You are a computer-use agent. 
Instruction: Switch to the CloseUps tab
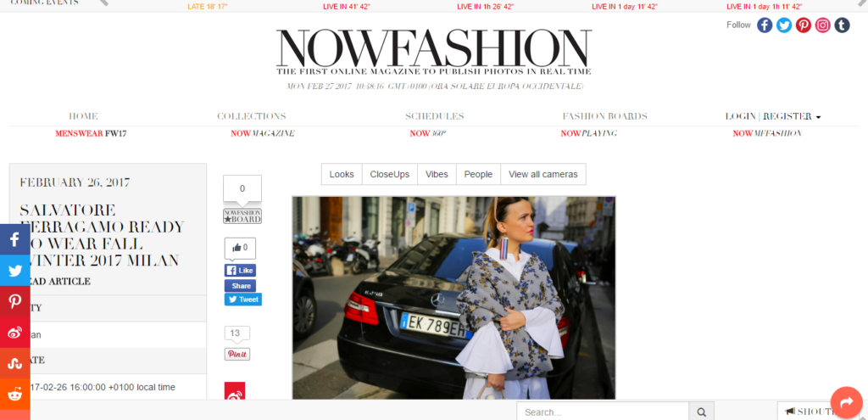(390, 174)
